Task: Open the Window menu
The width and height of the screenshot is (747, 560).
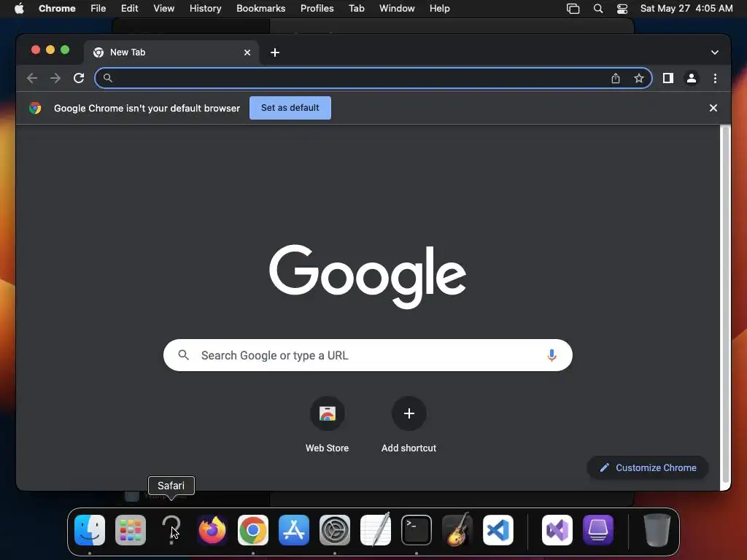Action: [x=397, y=9]
